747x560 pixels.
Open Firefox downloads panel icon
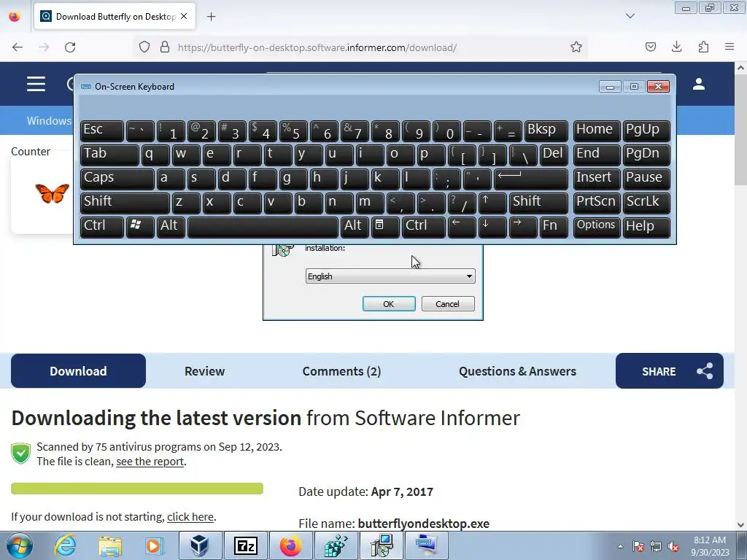click(x=676, y=47)
